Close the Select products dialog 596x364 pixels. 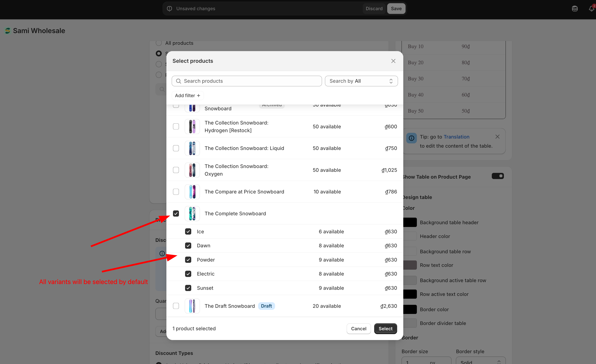(393, 61)
